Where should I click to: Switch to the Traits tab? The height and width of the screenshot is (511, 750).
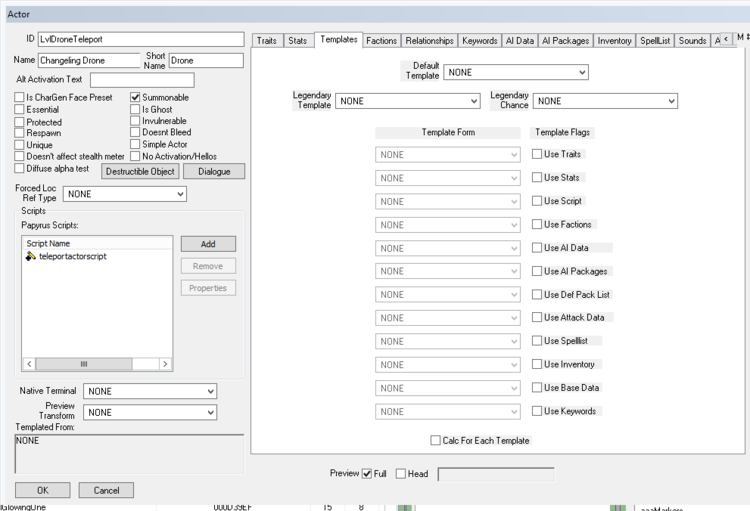tap(267, 41)
